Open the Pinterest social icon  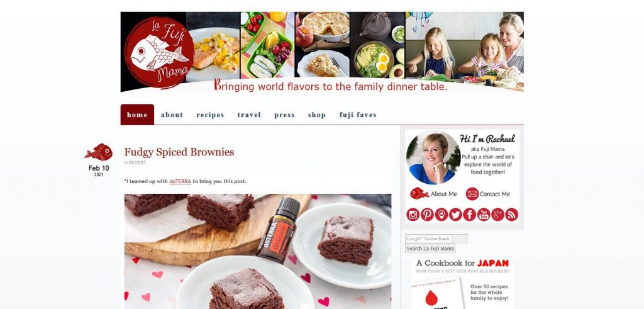(427, 215)
